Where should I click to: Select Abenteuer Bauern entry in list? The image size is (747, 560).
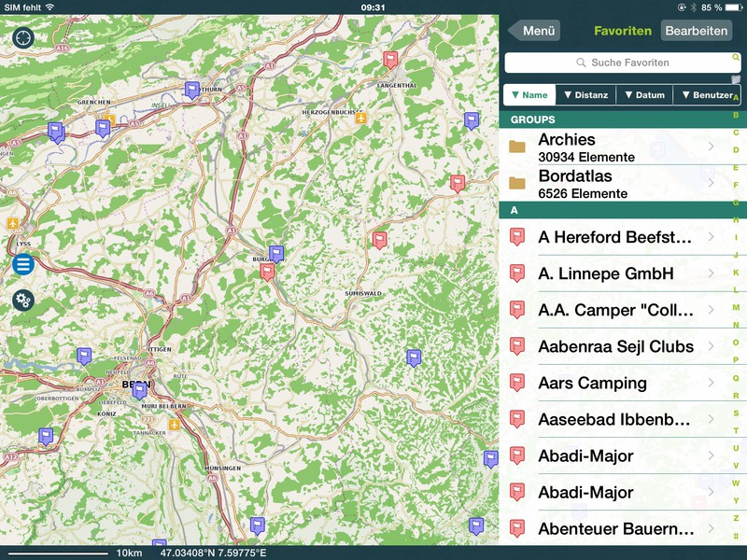point(614,529)
